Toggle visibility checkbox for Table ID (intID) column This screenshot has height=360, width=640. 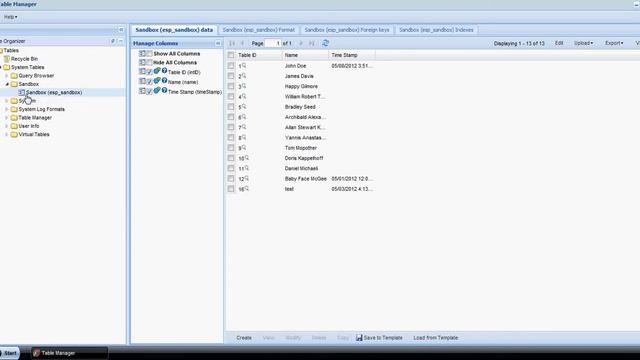click(149, 71)
